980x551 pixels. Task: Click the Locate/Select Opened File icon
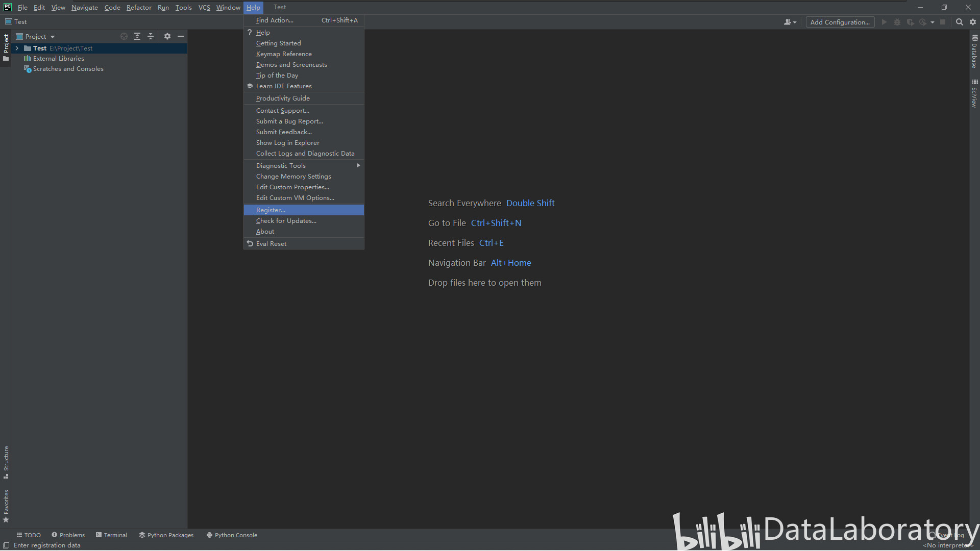tap(124, 36)
